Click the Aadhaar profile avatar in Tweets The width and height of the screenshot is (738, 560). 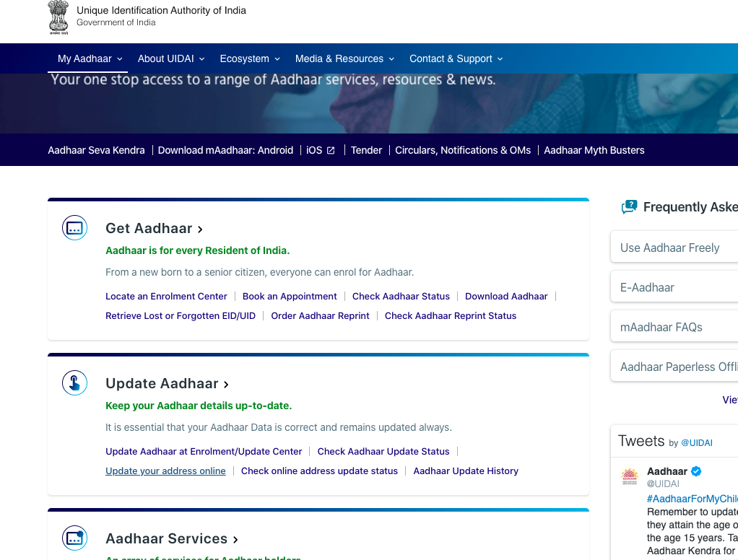(630, 476)
